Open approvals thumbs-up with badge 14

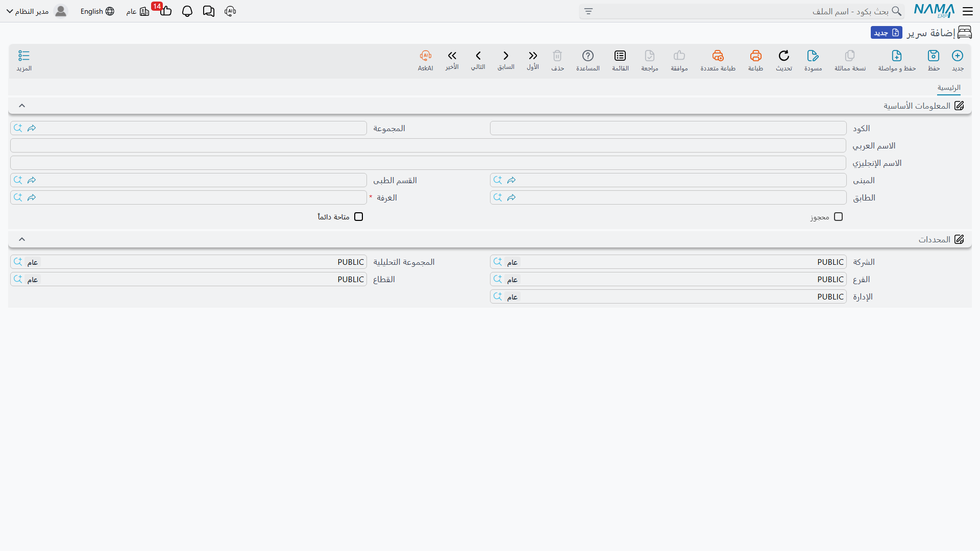(165, 10)
